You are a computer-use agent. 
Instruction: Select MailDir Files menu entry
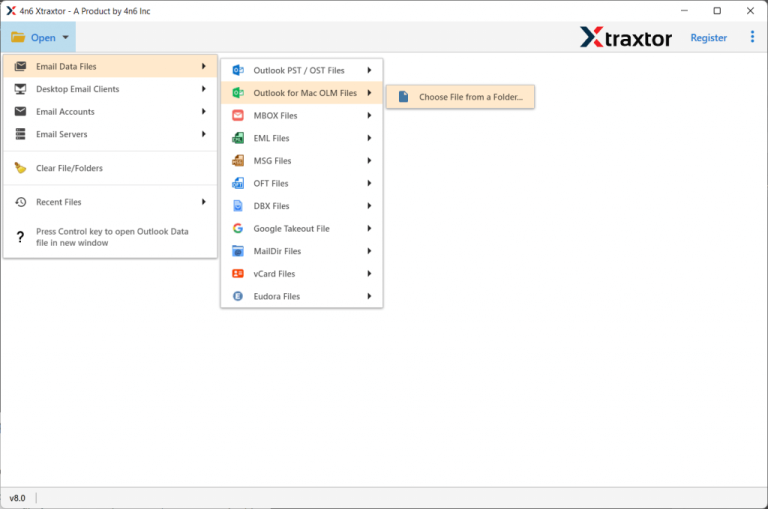click(x=302, y=251)
